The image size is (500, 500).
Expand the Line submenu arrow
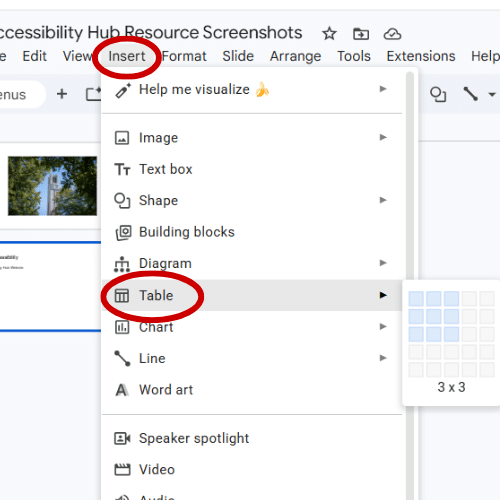coord(383,358)
